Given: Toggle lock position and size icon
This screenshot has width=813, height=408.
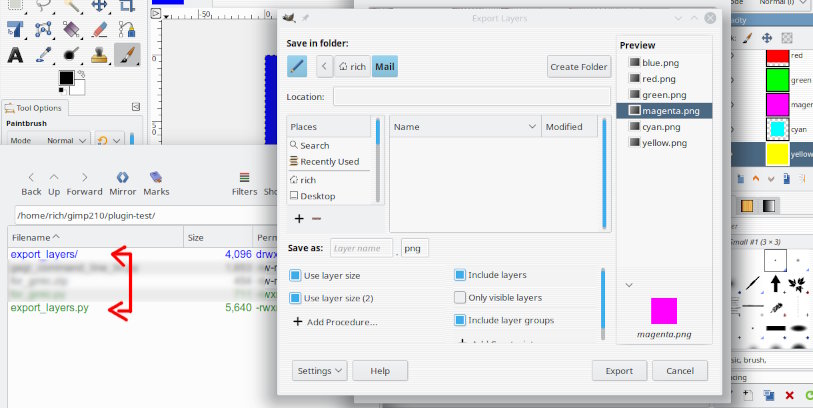Looking at the screenshot, I should click(766, 37).
